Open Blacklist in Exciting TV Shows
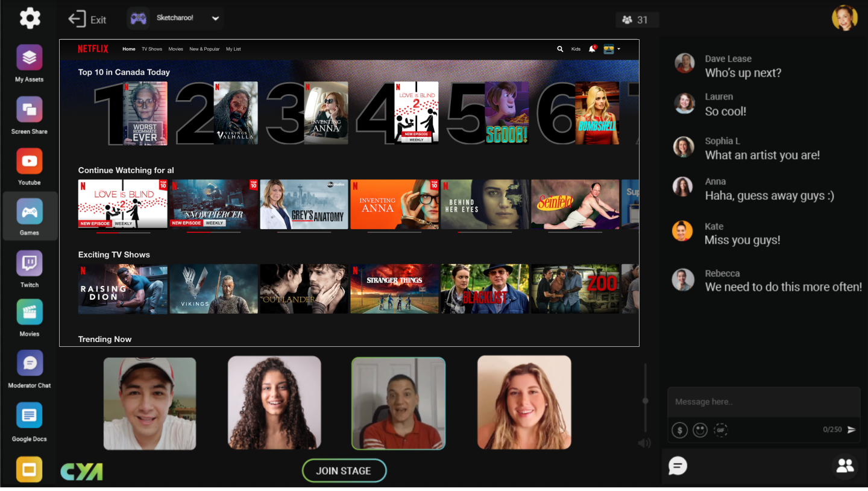Image resolution: width=868 pixels, height=491 pixels. tap(485, 288)
